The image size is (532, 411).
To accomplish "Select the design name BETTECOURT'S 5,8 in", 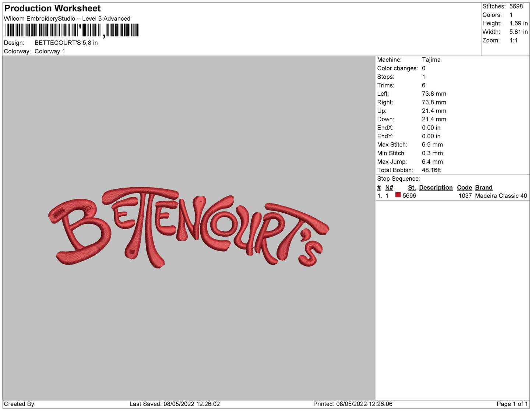I will (x=66, y=43).
